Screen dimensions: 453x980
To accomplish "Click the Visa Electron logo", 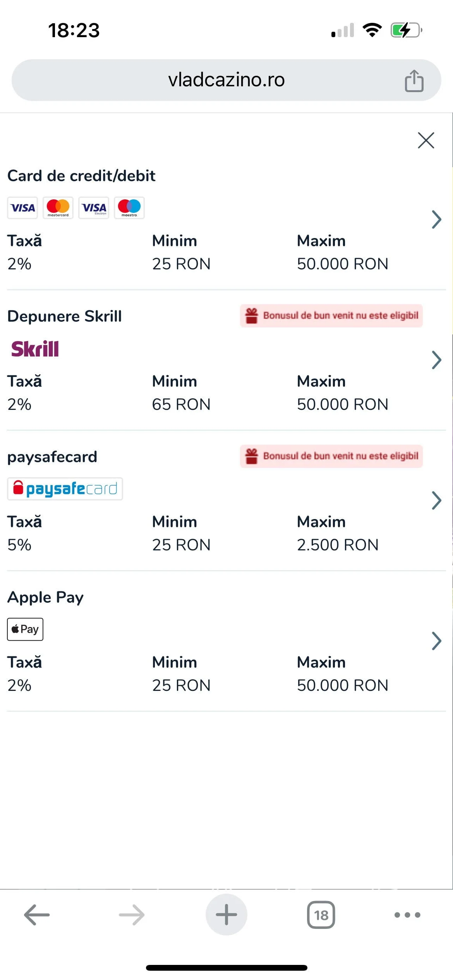I will pyautogui.click(x=94, y=208).
